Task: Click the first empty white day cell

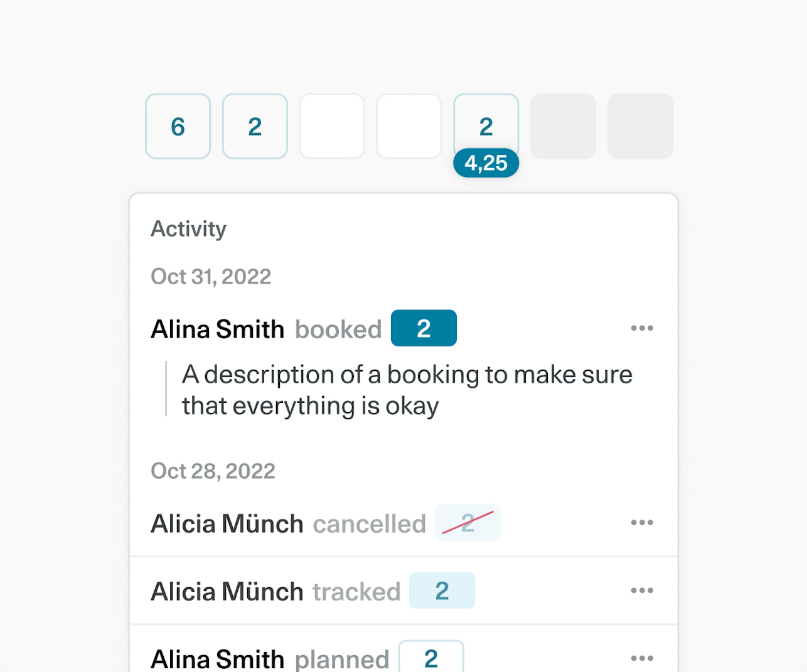Action: pos(332,126)
